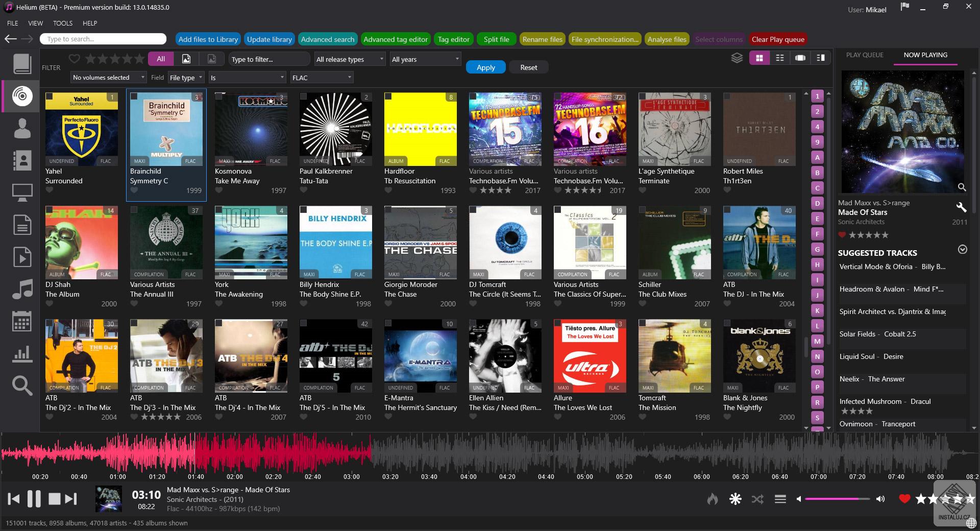Open the VIEW menu
Screen dimensions: 980x531
point(35,23)
